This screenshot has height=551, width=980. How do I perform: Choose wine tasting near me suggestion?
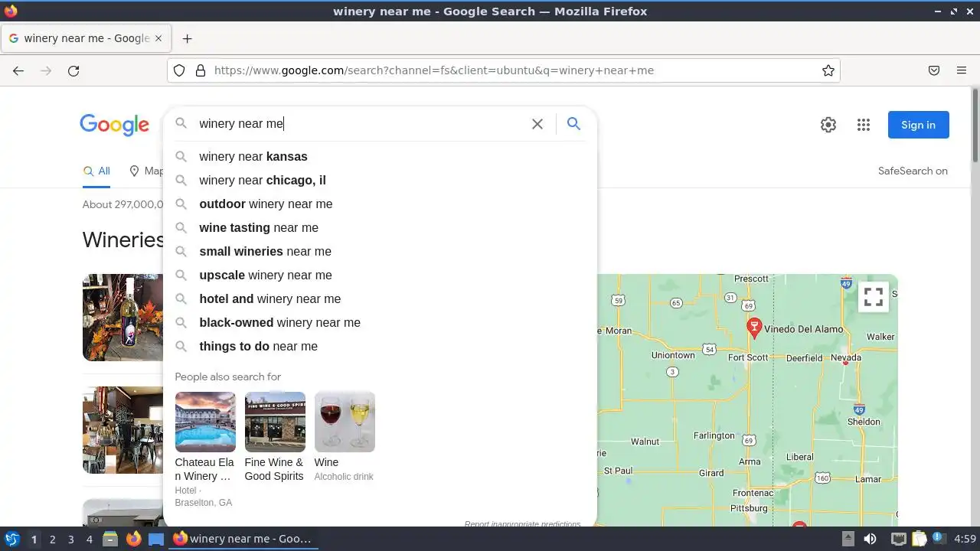tap(380, 227)
